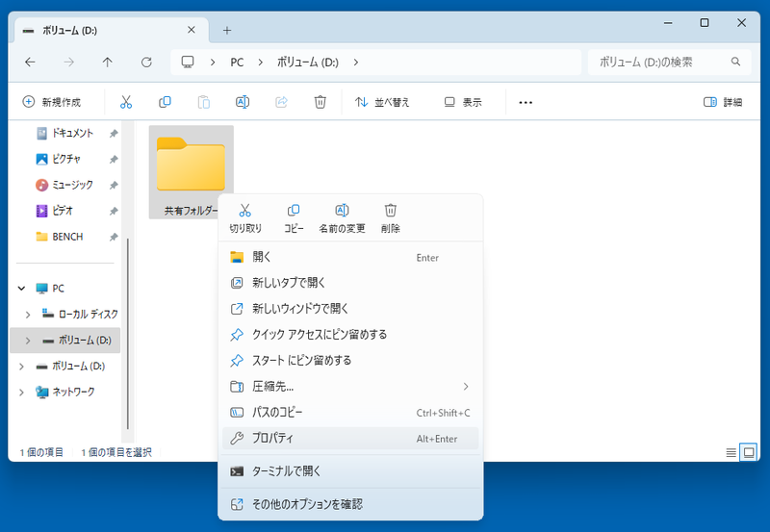Expand the highlighted ボリューム (D:) node under PC

pyautogui.click(x=28, y=341)
